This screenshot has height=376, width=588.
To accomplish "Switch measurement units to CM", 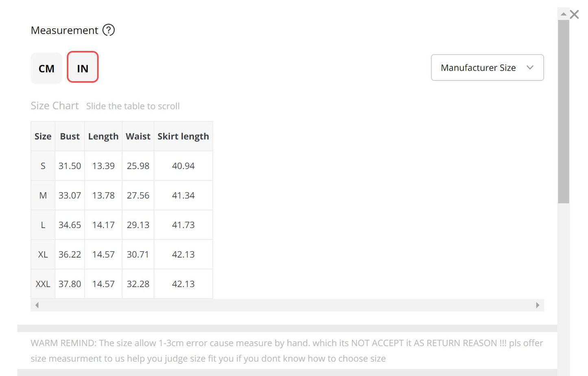I will (46, 68).
